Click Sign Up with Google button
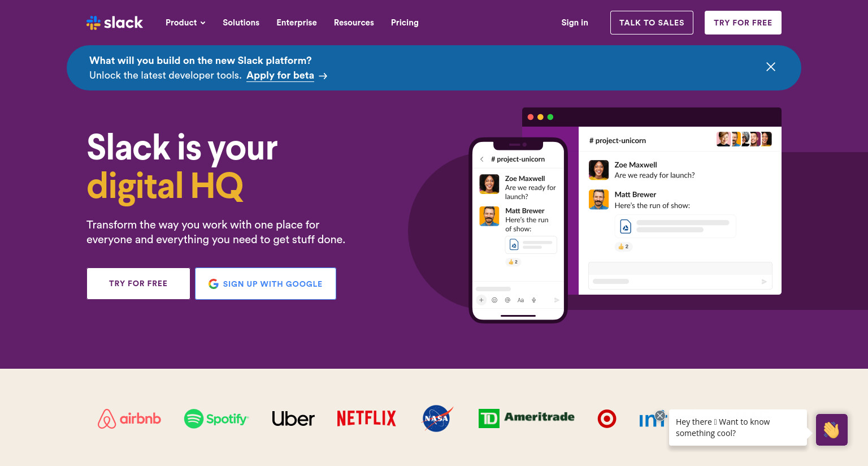This screenshot has height=466, width=868. point(266,283)
